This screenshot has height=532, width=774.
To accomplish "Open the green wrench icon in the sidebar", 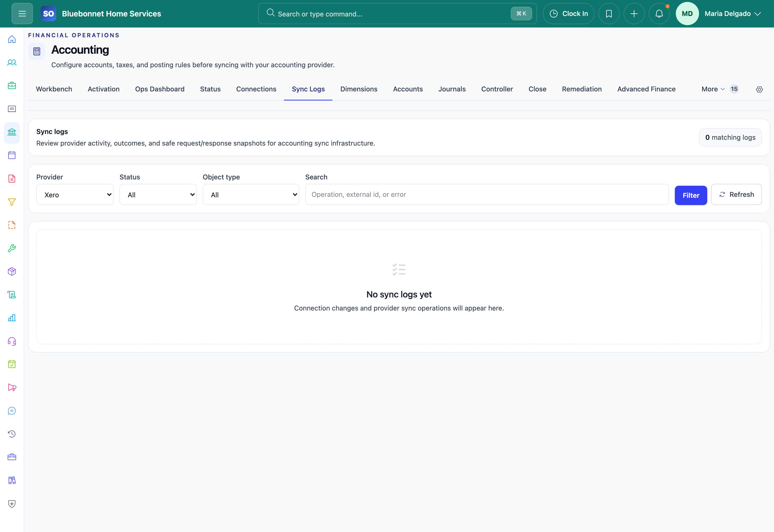I will pos(12,248).
